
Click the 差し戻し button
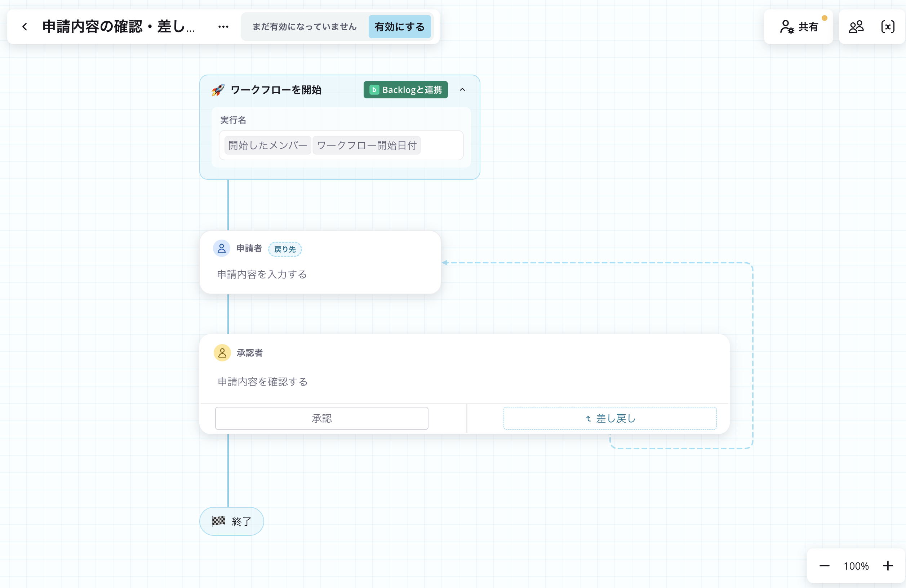[610, 418]
